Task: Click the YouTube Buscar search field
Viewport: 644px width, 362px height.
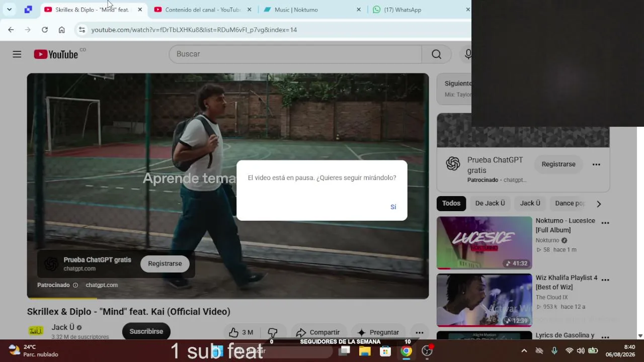Action: [x=295, y=54]
